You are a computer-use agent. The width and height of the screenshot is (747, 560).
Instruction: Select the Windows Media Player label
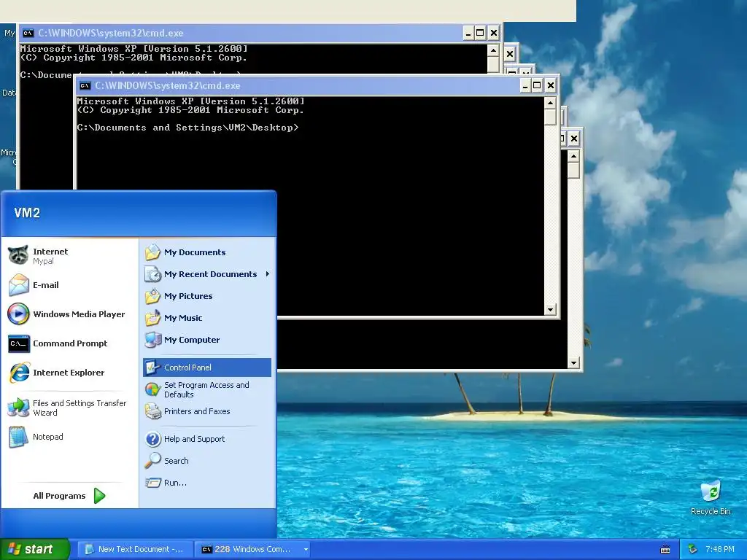click(x=79, y=314)
